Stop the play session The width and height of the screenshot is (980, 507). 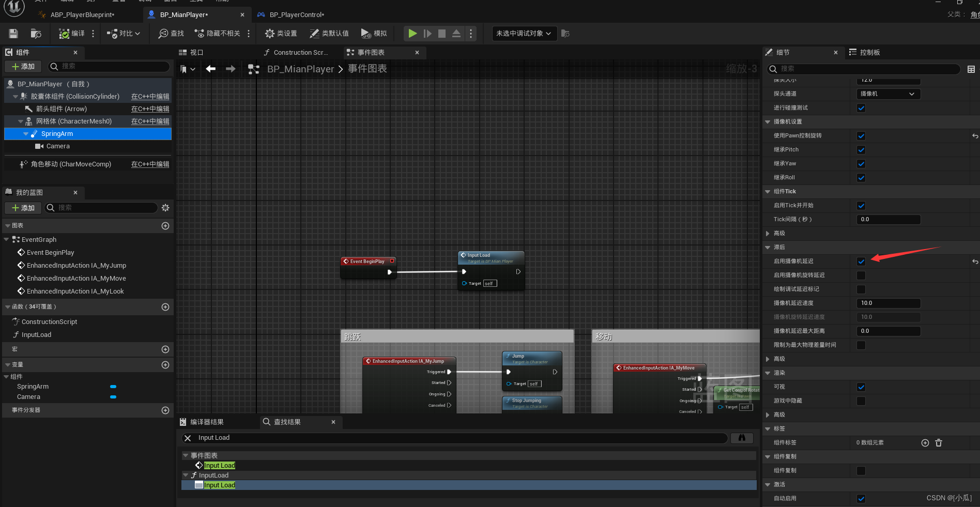(442, 34)
